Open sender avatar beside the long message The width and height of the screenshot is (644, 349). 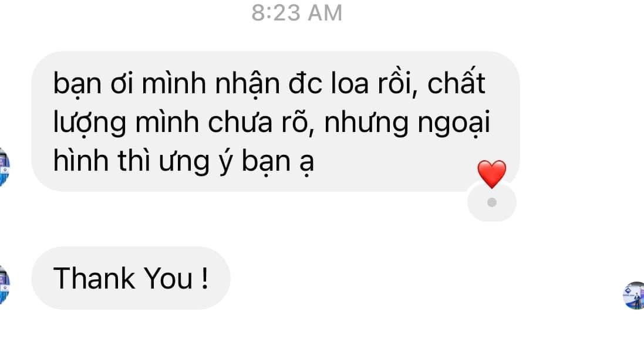[5, 168]
